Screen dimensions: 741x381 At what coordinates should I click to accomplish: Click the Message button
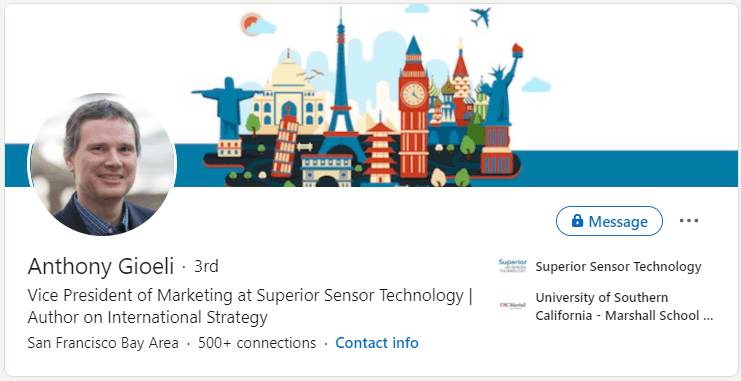[x=609, y=221]
